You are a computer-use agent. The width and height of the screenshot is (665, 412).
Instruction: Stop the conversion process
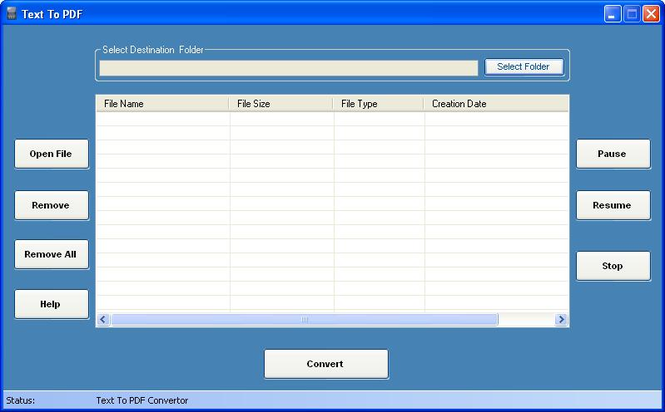pyautogui.click(x=613, y=266)
